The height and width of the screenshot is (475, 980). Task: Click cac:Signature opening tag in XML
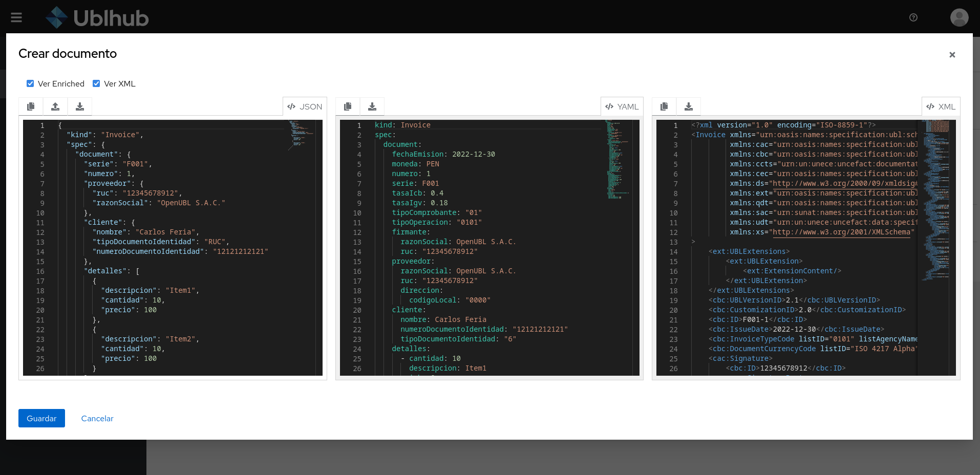(x=740, y=358)
